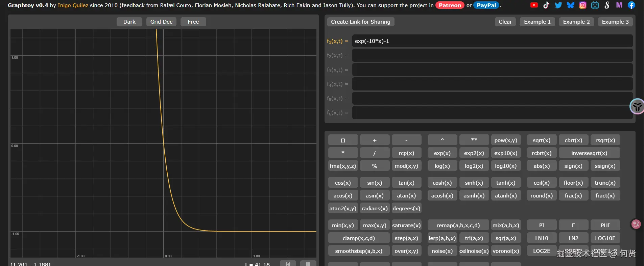The height and width of the screenshot is (266, 644).
Task: Open the PayPal support link
Action: tap(486, 5)
